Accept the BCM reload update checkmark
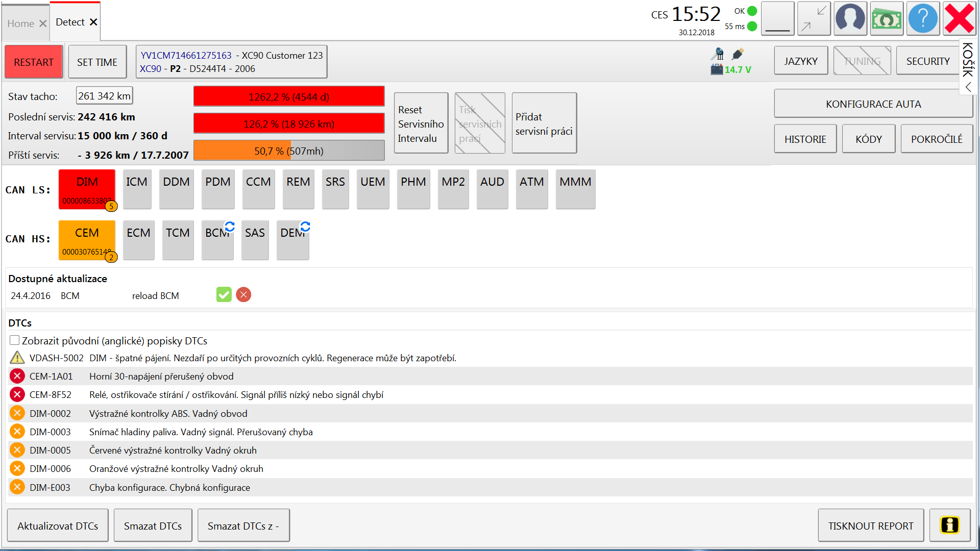Screen dimensions: 980x551 pyautogui.click(x=224, y=295)
